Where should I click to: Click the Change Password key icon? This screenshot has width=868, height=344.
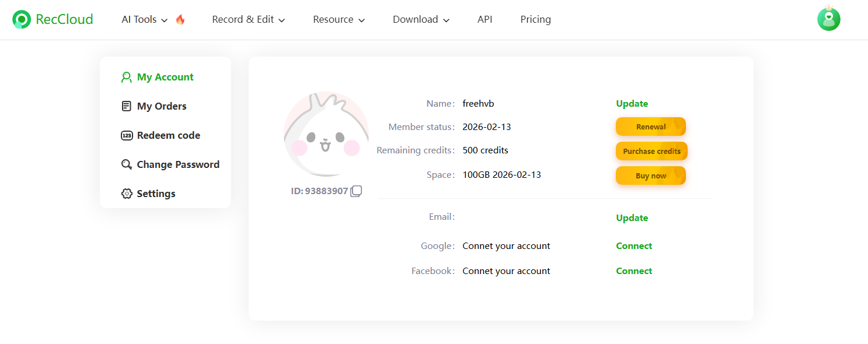point(126,164)
